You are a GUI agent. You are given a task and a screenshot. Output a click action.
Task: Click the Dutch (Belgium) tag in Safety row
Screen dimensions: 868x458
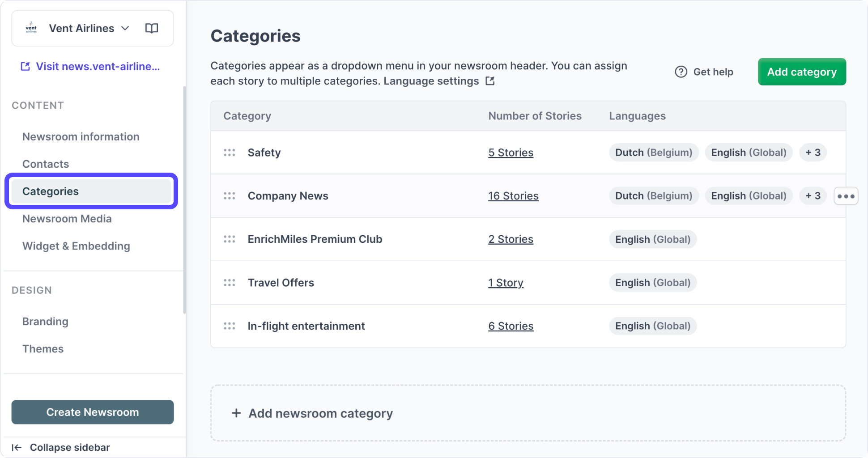coord(654,153)
